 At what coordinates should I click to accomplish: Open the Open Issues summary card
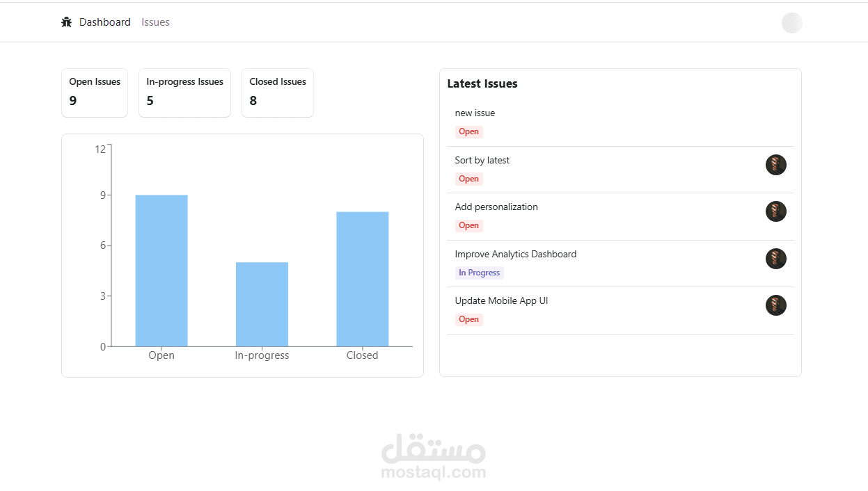point(95,92)
